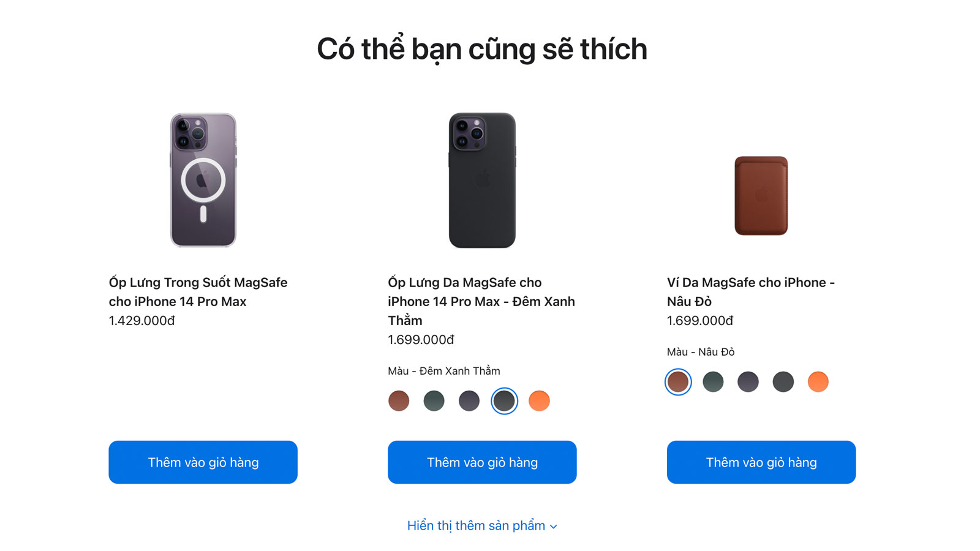
Task: Open Ví Da MagSafe cho iPhone link
Action: (x=751, y=292)
